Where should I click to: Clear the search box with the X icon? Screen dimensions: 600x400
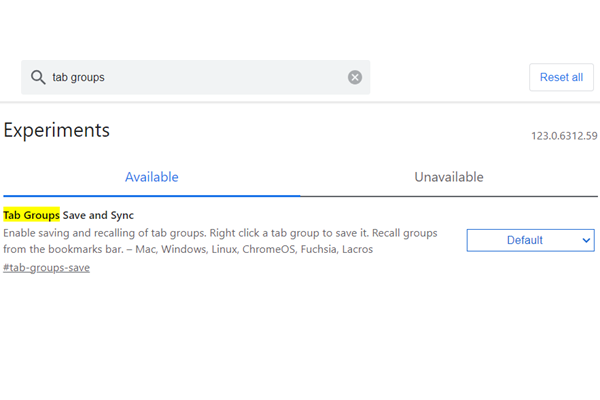pyautogui.click(x=355, y=77)
